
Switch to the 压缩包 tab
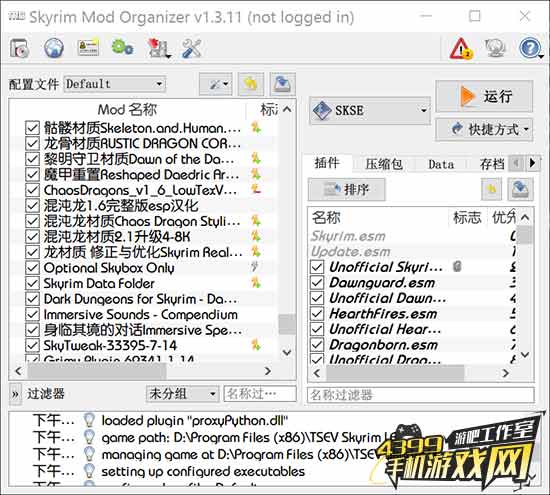(384, 164)
